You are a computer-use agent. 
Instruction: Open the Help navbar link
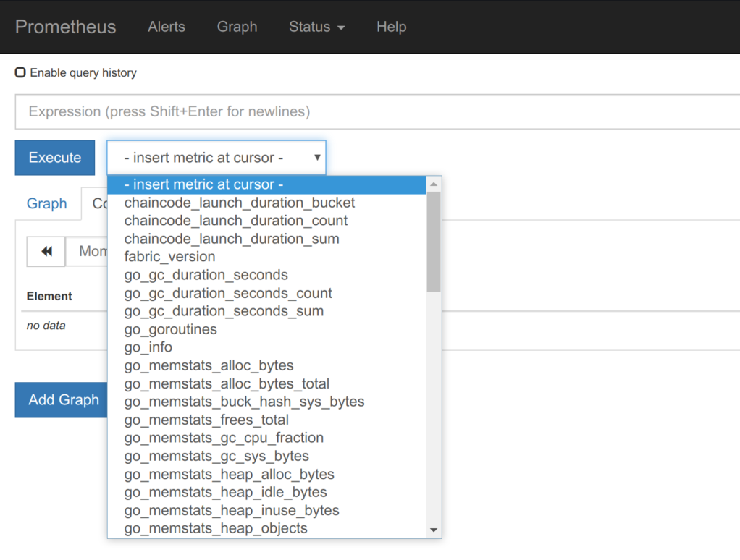coord(391,27)
